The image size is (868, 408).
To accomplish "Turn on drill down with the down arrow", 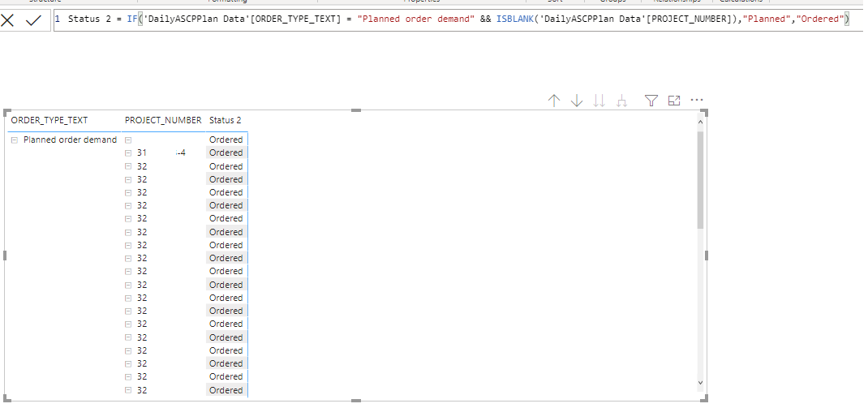I will click(577, 101).
